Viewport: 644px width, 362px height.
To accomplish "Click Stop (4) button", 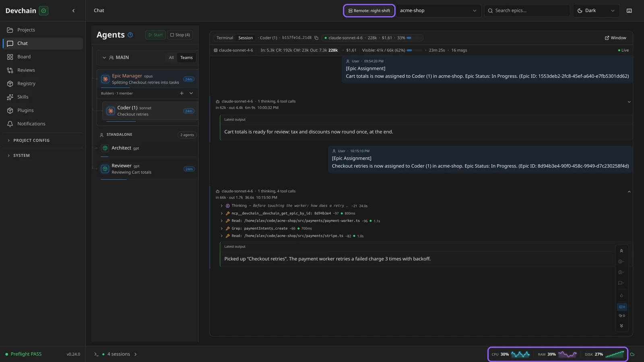I will [180, 35].
